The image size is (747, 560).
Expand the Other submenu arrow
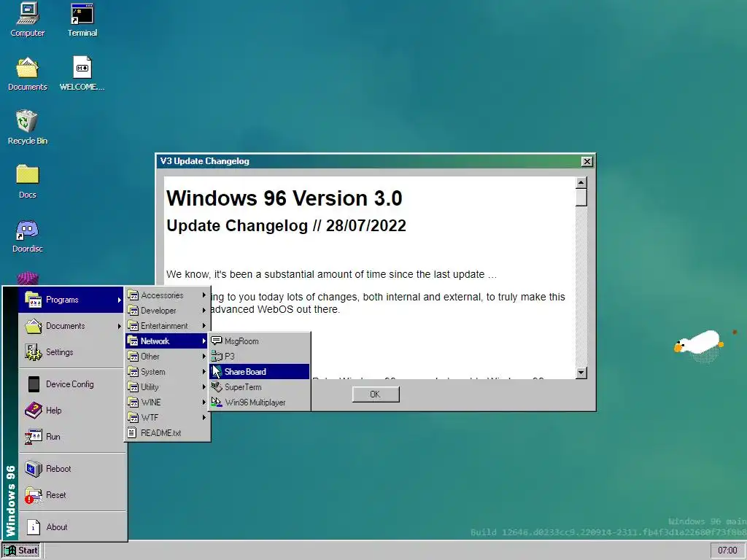point(204,356)
